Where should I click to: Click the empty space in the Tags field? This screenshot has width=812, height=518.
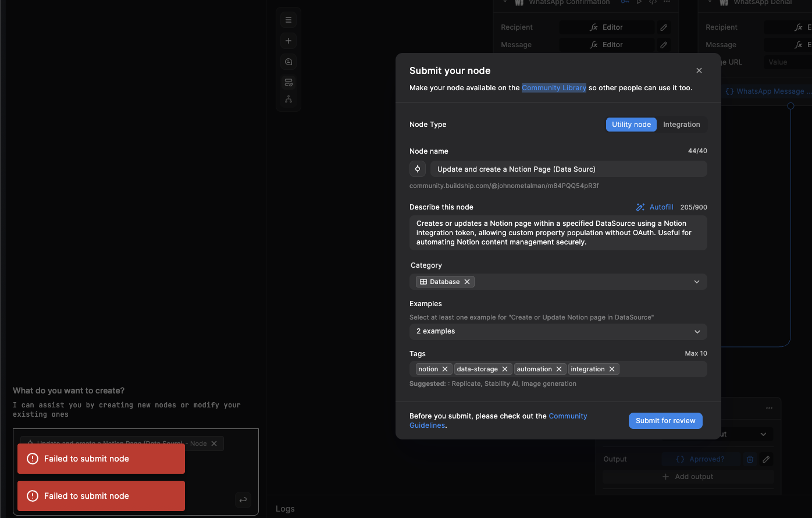(x=662, y=369)
